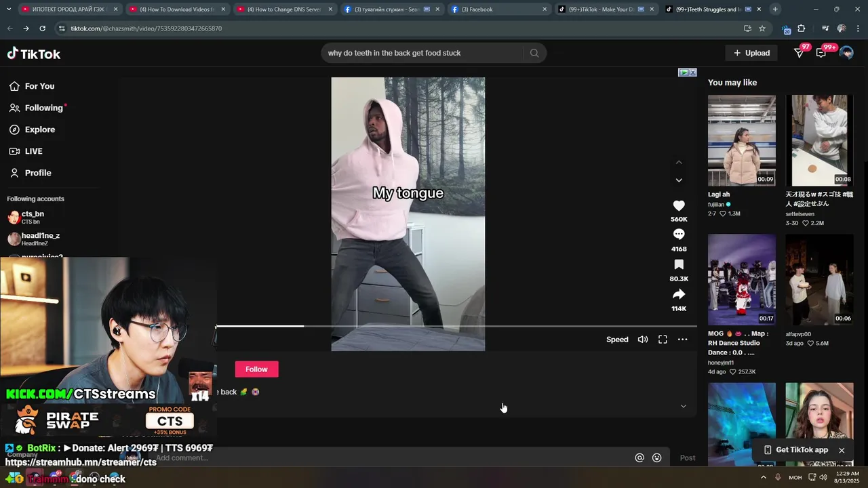Open comments via speech bubble icon
868x488 pixels.
point(679,235)
